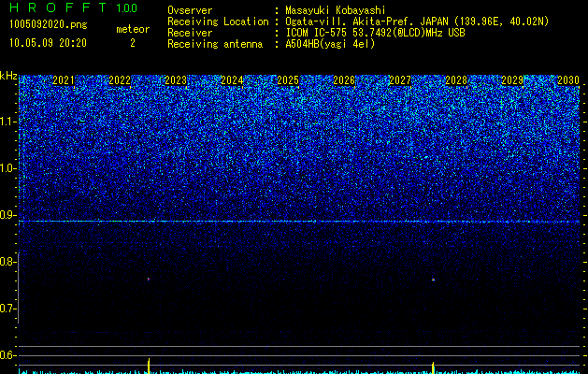Click the 2029 time axis label
The image size is (588, 374).
[512, 80]
